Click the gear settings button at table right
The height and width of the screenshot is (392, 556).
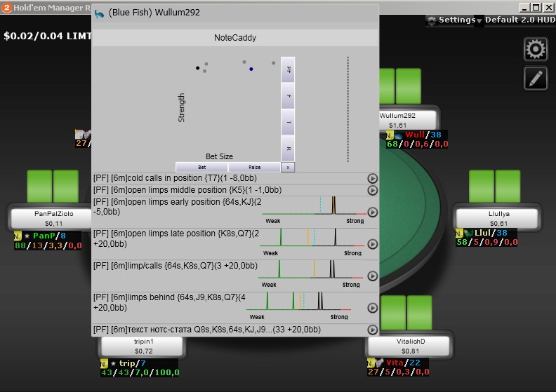pyautogui.click(x=536, y=50)
